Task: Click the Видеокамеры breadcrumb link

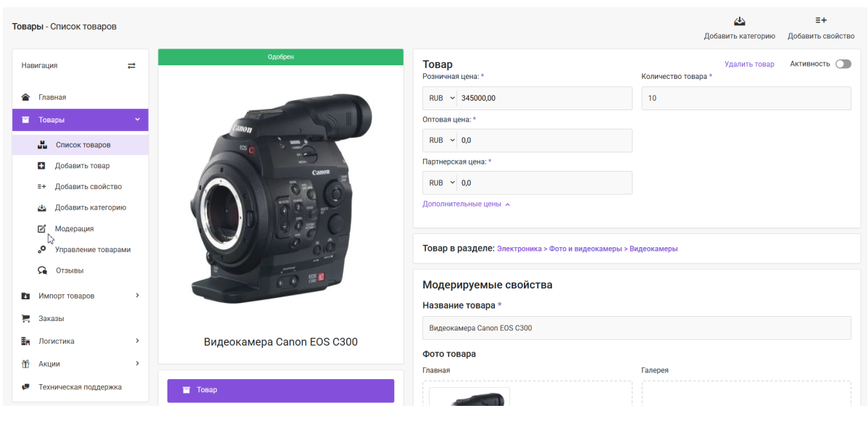Action: [654, 249]
